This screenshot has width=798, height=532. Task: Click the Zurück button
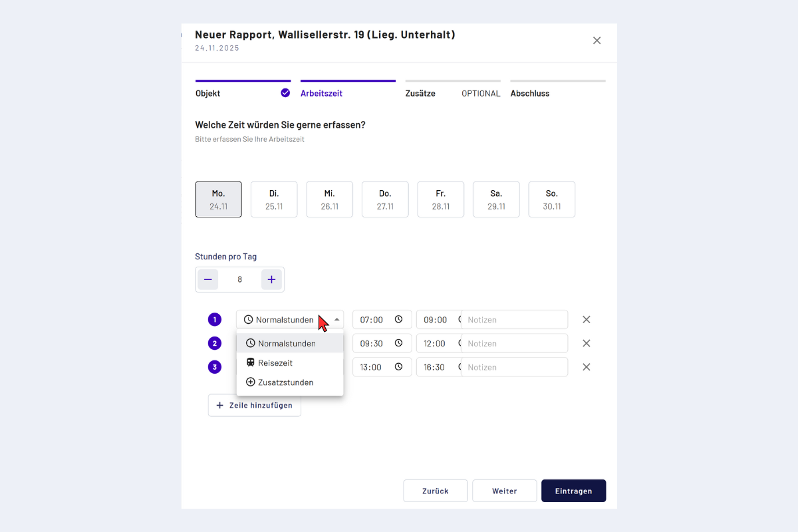tap(436, 491)
